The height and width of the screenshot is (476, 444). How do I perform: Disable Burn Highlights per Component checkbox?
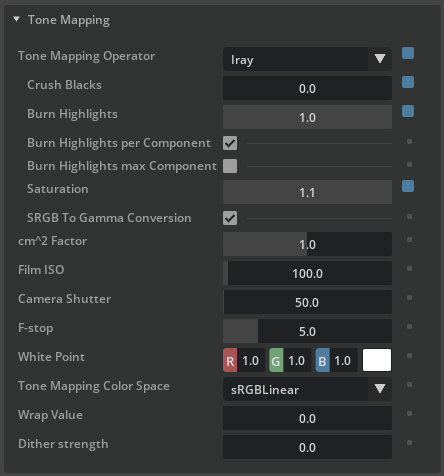pyautogui.click(x=230, y=143)
